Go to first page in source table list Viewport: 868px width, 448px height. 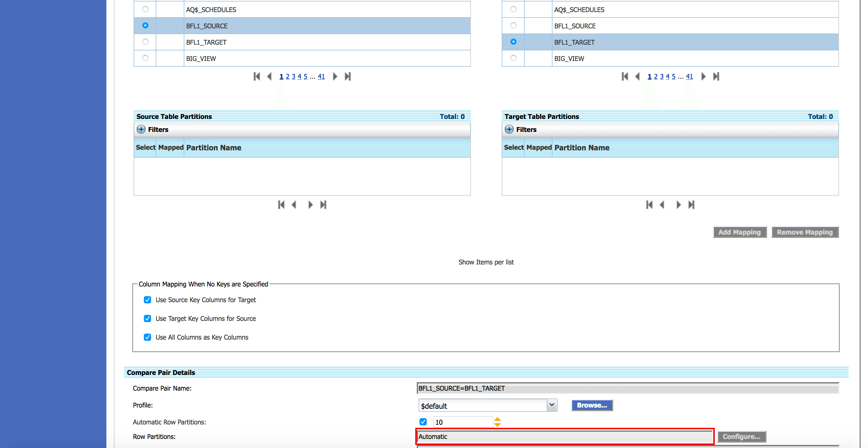click(x=257, y=76)
